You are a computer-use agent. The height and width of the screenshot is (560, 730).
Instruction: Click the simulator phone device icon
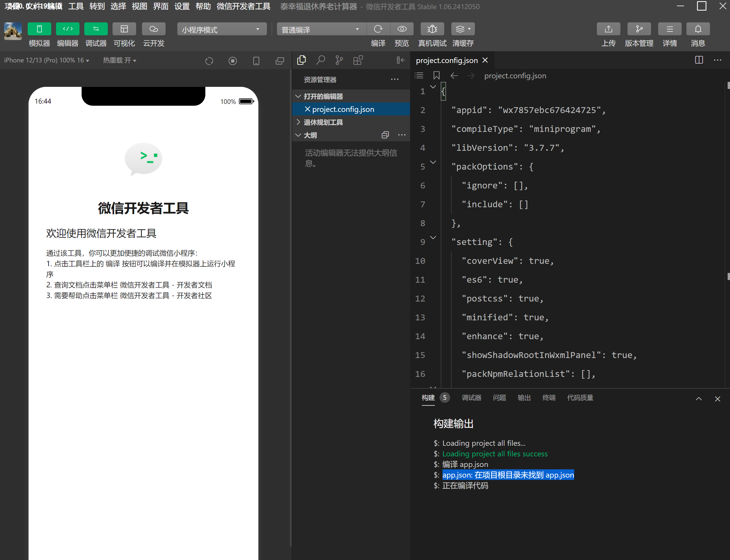pos(256,61)
